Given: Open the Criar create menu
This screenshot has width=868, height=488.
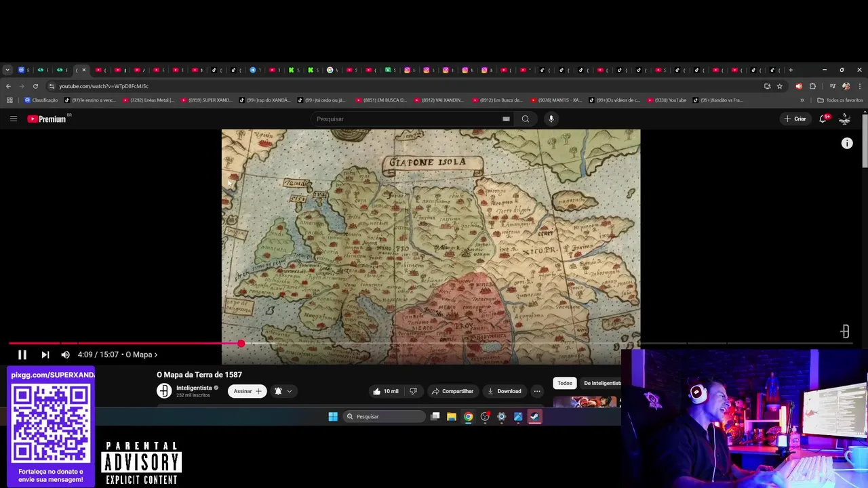Looking at the screenshot, I should 795,119.
